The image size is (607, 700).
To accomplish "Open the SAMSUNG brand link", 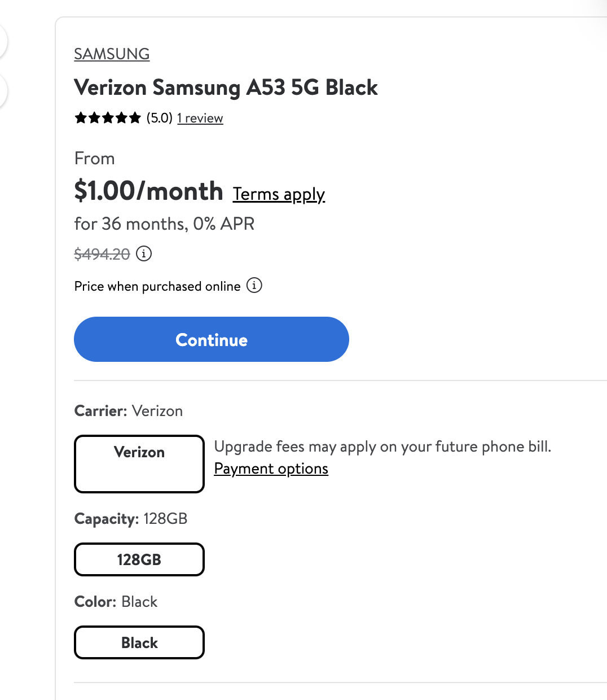I will (x=112, y=54).
